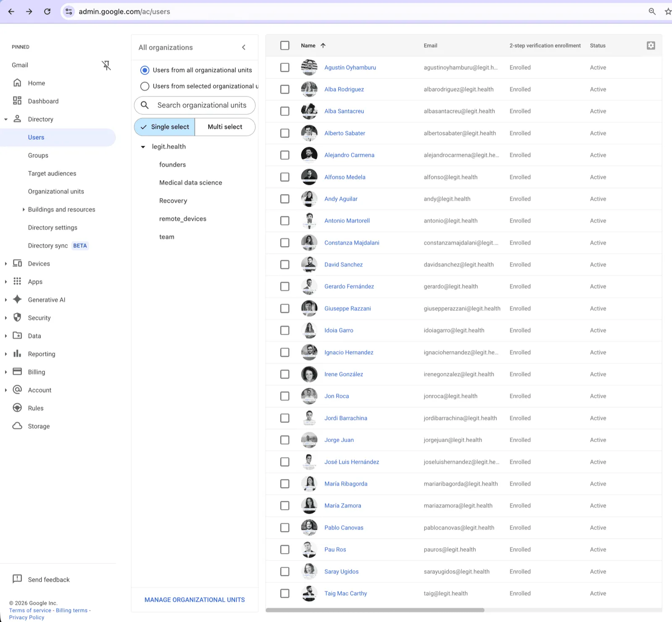Open the Home section icon in sidebar
Viewport: 672px width, 622px height.
click(x=17, y=83)
